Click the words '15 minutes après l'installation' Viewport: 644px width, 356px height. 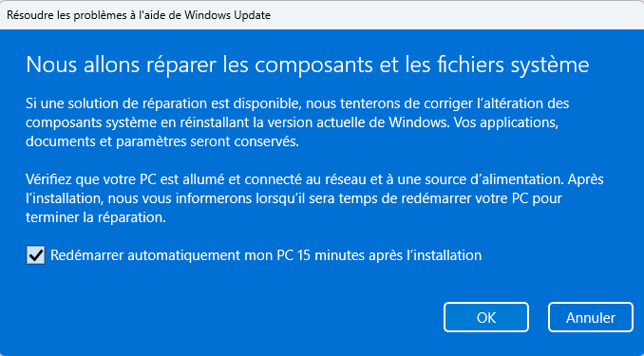click(389, 255)
